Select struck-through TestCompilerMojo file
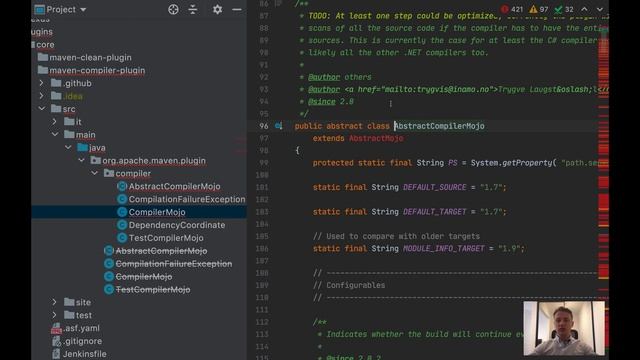This screenshot has height=360, width=640. [x=153, y=289]
